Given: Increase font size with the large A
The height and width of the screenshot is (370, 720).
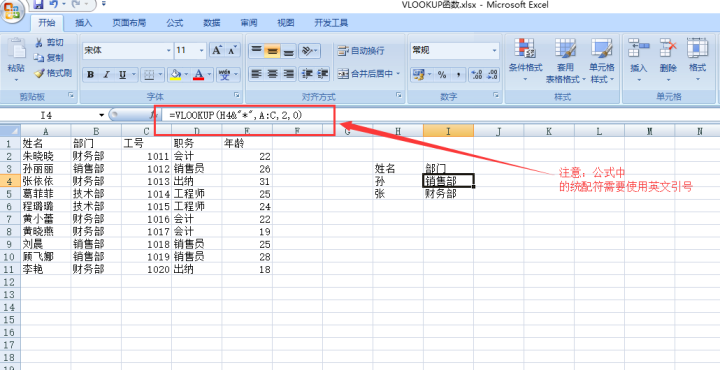Looking at the screenshot, I should point(217,50).
